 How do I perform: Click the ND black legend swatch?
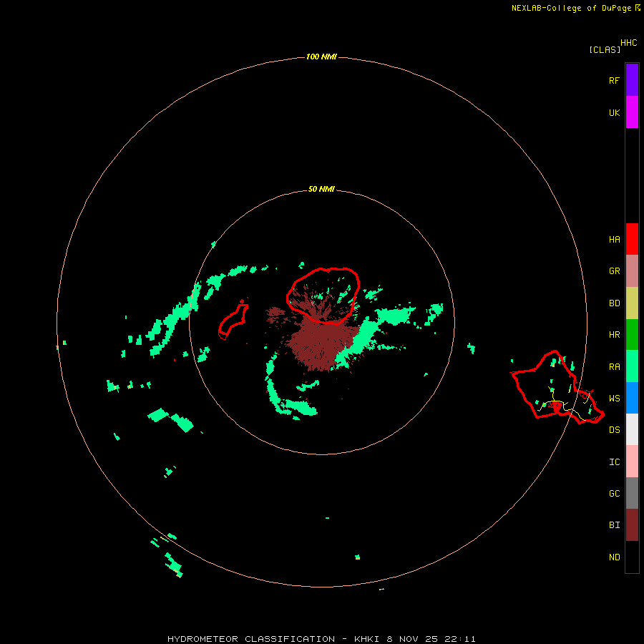pos(632,557)
